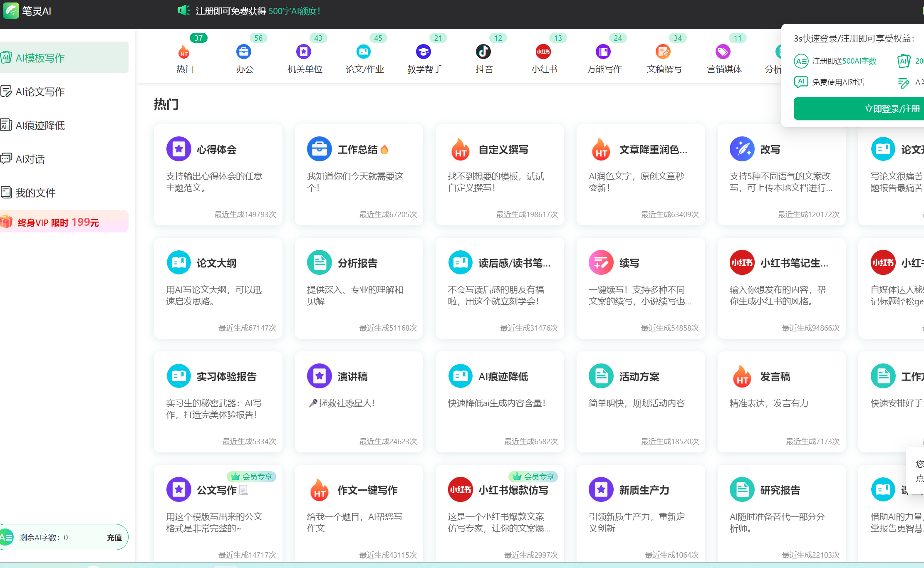Open the 文章降重润色 template card
This screenshot has height=568, width=924.
pyautogui.click(x=641, y=175)
